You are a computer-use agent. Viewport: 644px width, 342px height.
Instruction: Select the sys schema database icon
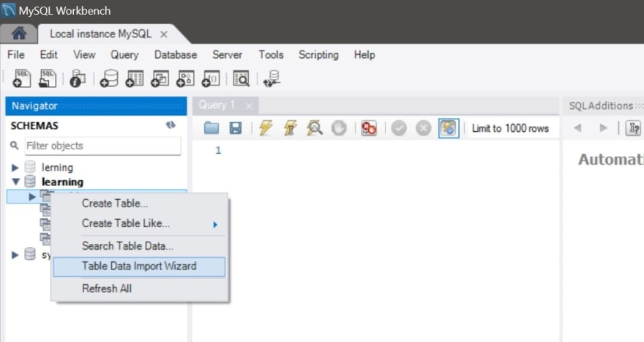pyautogui.click(x=30, y=254)
